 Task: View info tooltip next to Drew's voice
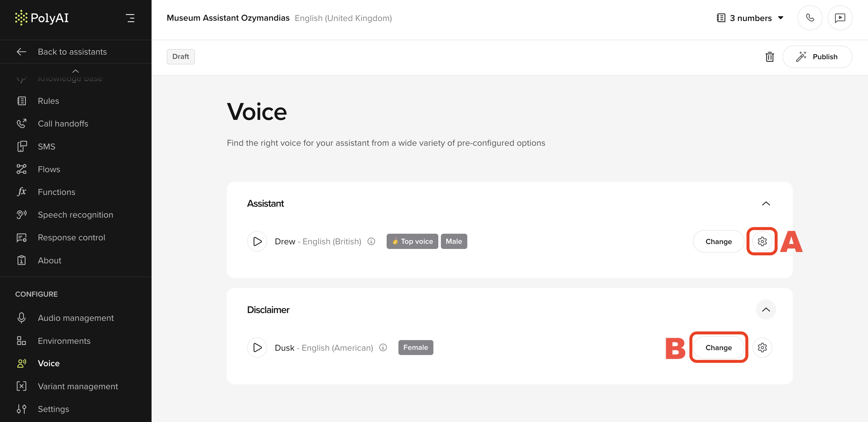click(x=371, y=241)
